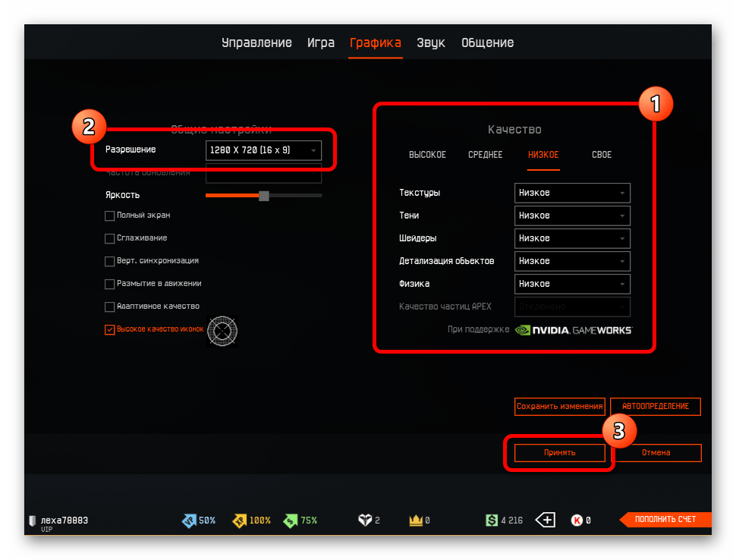Switch to the Звук tab

pos(430,42)
